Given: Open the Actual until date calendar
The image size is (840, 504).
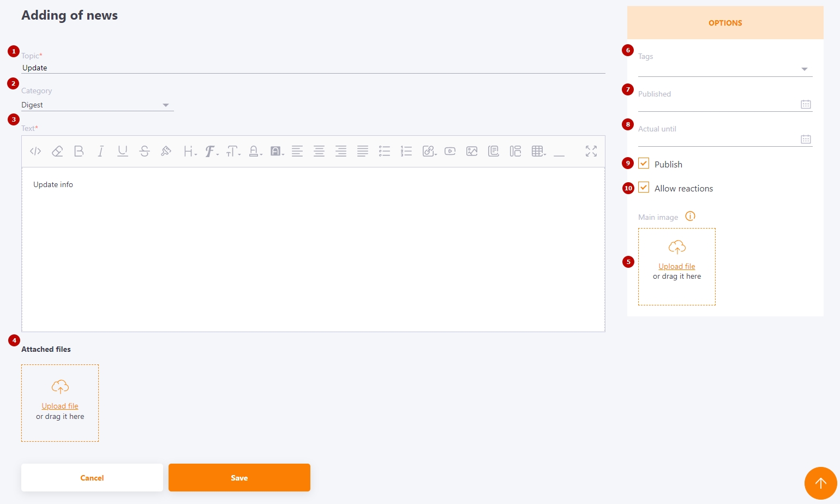Looking at the screenshot, I should point(806,139).
